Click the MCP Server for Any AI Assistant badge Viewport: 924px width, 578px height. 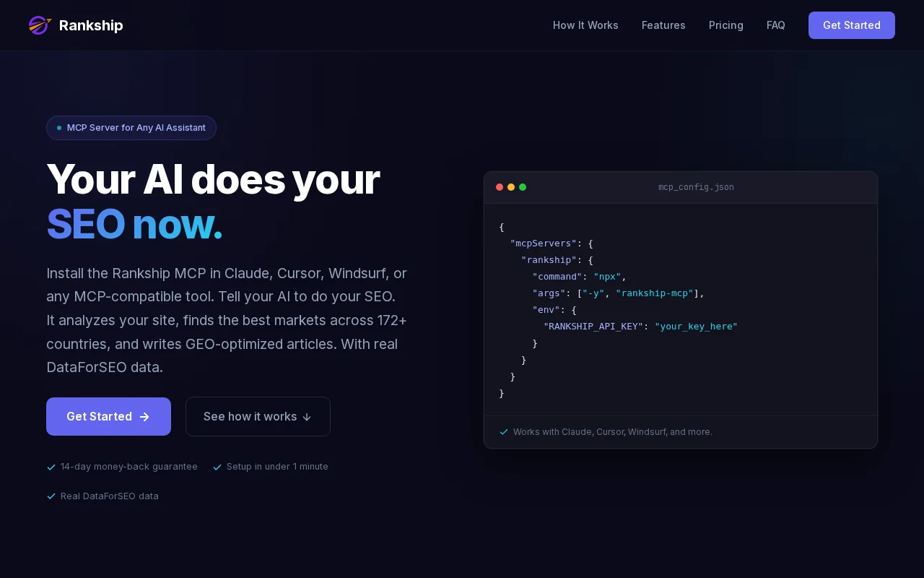click(131, 128)
